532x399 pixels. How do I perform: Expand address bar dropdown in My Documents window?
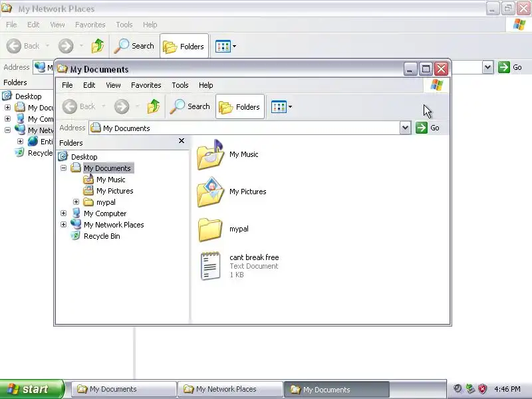(405, 128)
